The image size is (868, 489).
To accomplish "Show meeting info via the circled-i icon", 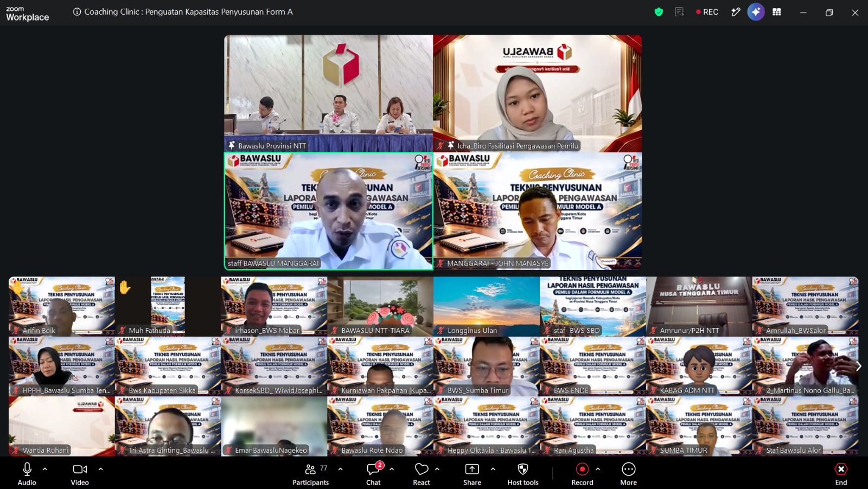I will coord(77,12).
